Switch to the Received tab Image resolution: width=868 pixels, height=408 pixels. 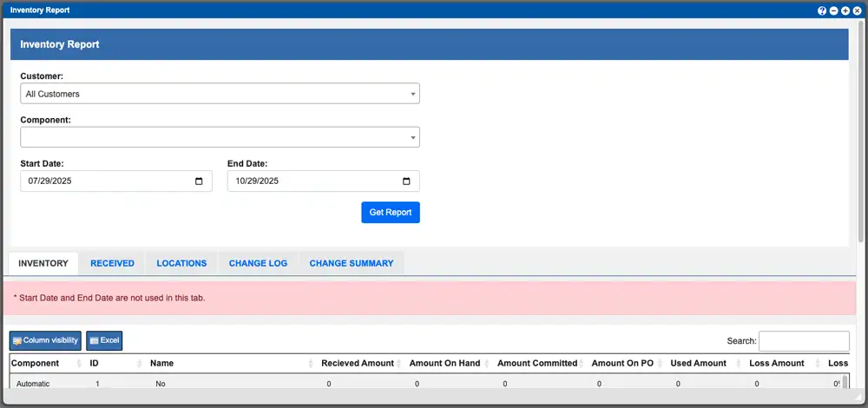(x=112, y=263)
